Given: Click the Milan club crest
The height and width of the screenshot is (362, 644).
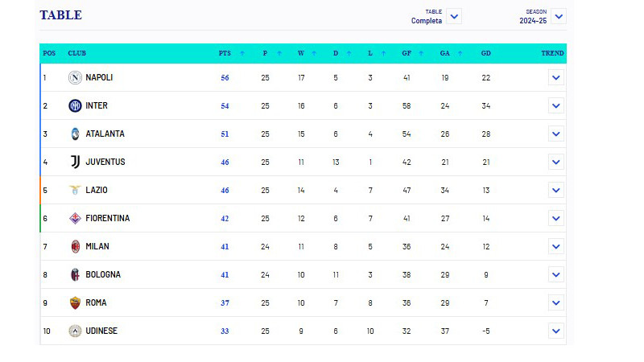Looking at the screenshot, I should click(x=75, y=247).
